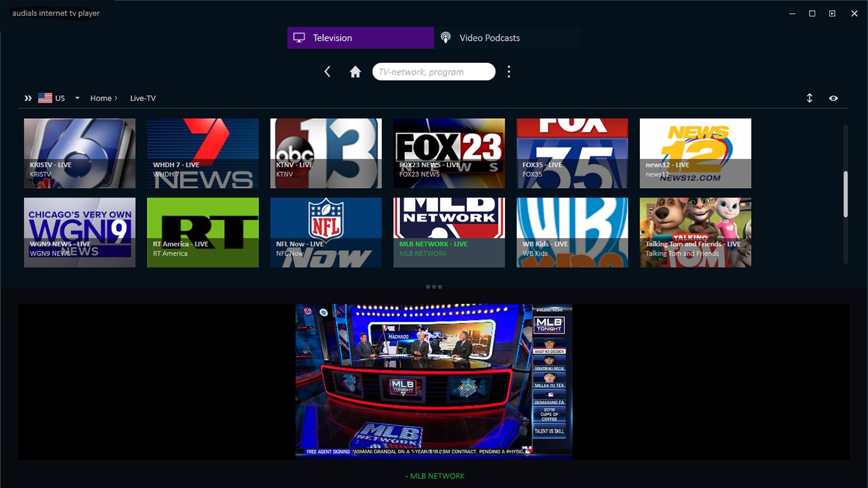This screenshot has width=868, height=488.
Task: Select Live-TV breadcrumb
Action: pos(142,98)
